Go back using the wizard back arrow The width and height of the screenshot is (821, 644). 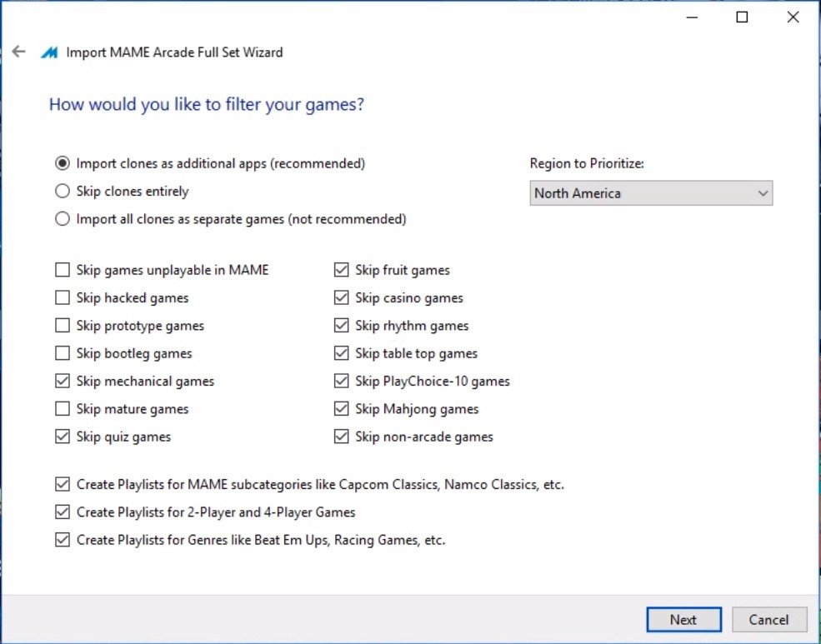click(x=19, y=52)
